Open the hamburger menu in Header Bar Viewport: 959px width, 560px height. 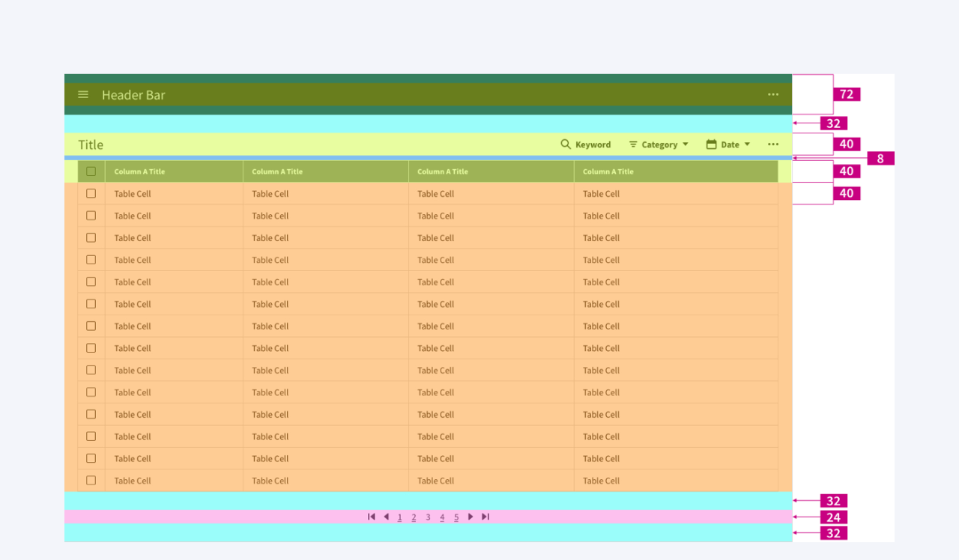(x=83, y=94)
